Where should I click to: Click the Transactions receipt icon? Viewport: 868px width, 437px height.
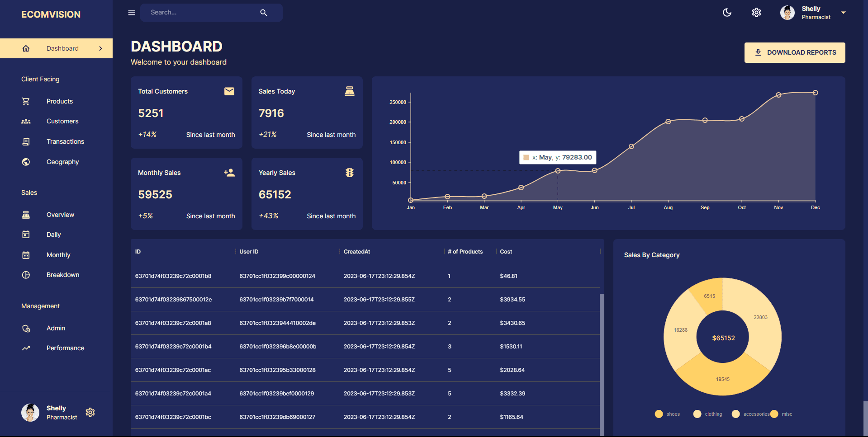click(26, 141)
